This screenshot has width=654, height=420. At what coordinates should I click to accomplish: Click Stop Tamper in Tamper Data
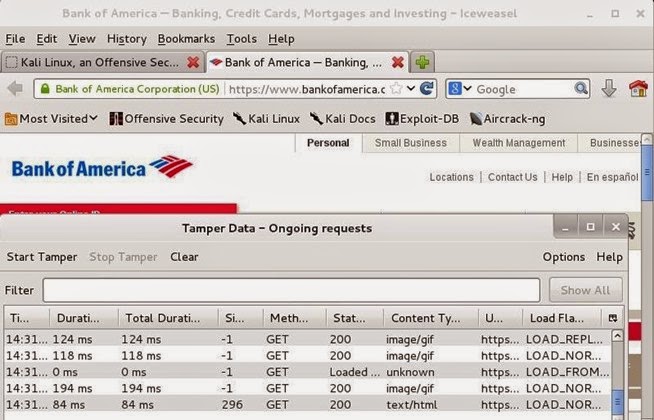pos(123,257)
